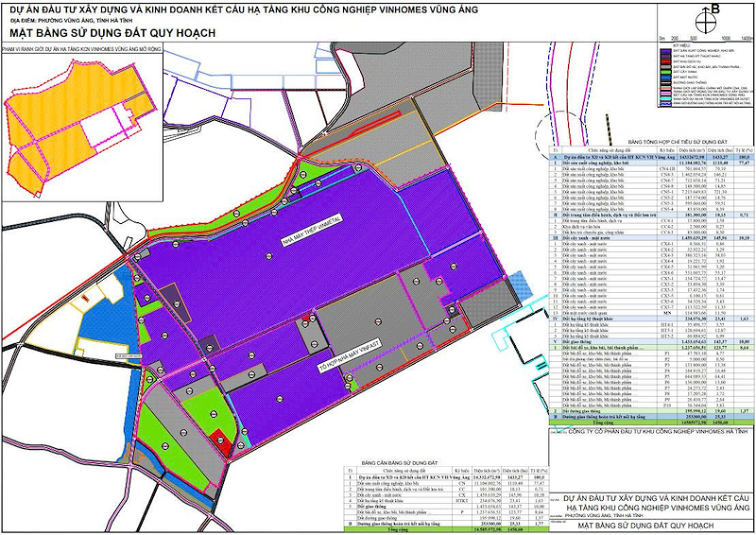
Task: Click the red service land legend swatch
Action: point(666,61)
